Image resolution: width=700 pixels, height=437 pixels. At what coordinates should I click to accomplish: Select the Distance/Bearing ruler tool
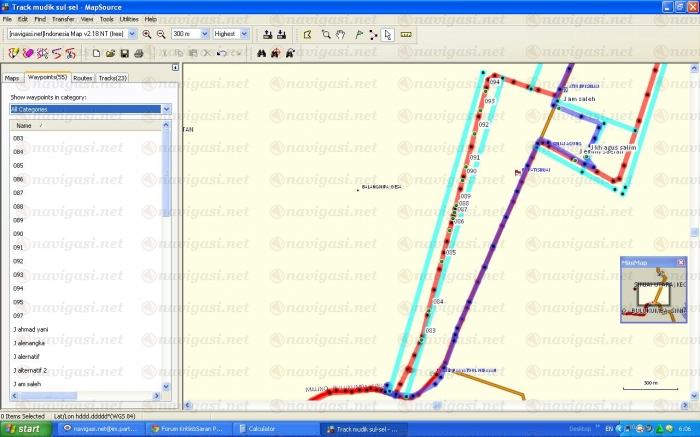point(405,33)
